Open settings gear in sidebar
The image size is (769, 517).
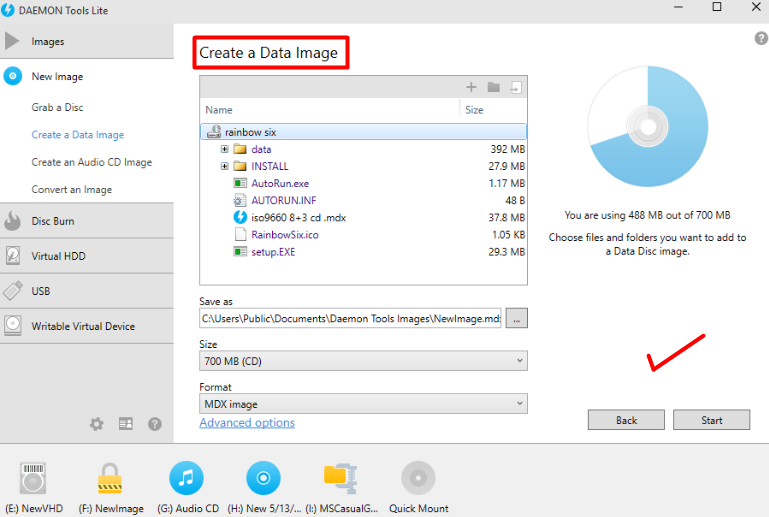click(97, 424)
